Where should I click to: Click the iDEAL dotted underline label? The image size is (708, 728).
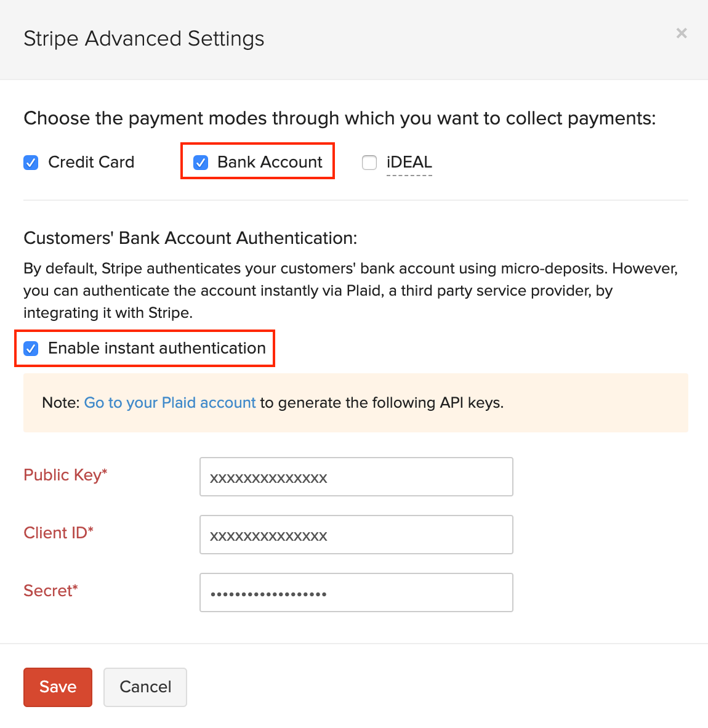pos(409,162)
